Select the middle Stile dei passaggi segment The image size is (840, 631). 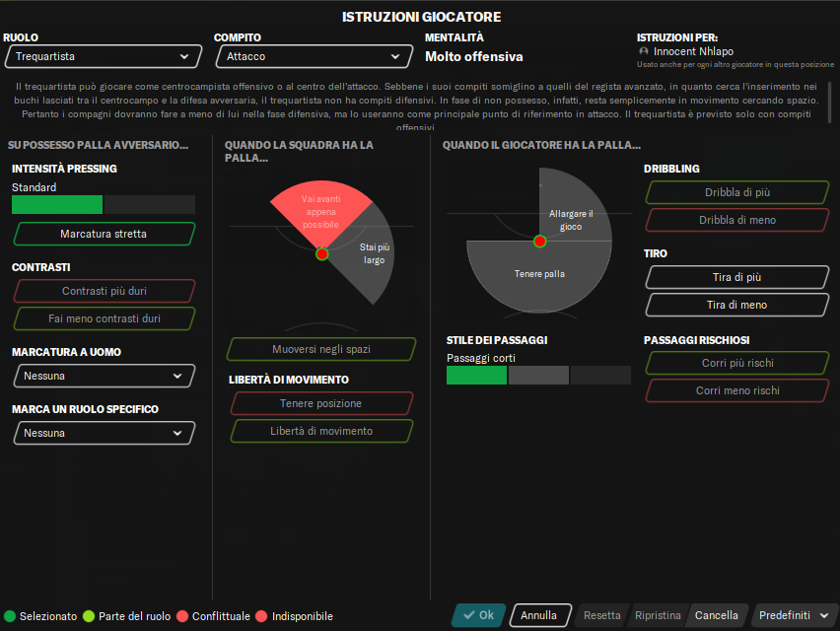538,375
